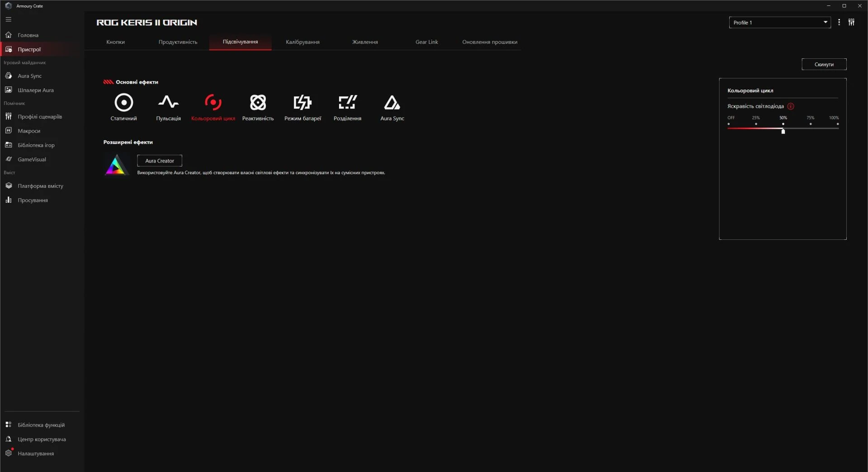Click the ROG KERIS II ORIGIN title
This screenshot has width=868, height=472.
click(147, 22)
